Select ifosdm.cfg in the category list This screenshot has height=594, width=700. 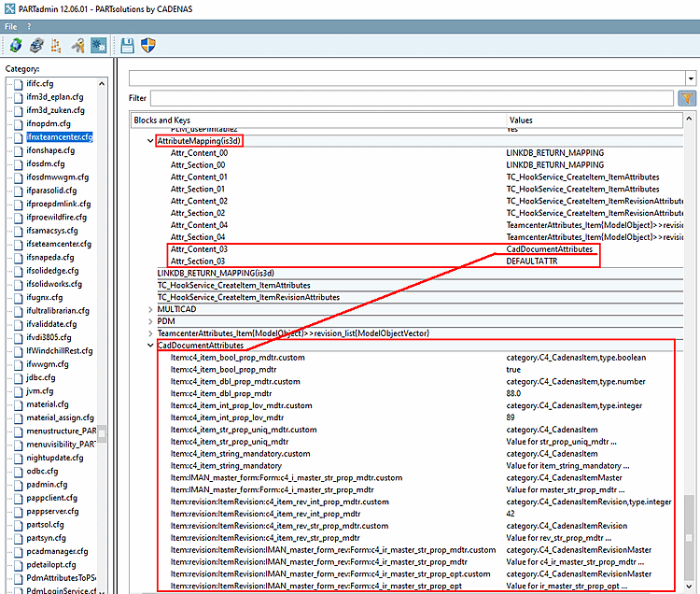click(45, 163)
